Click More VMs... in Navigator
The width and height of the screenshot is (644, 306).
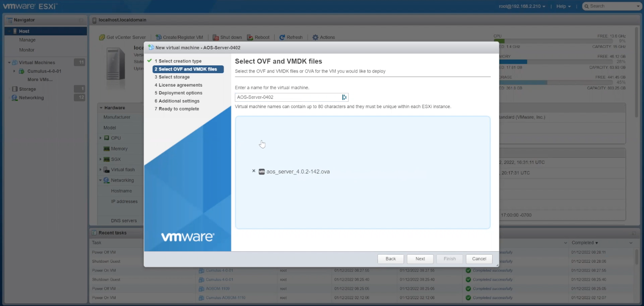click(40, 80)
